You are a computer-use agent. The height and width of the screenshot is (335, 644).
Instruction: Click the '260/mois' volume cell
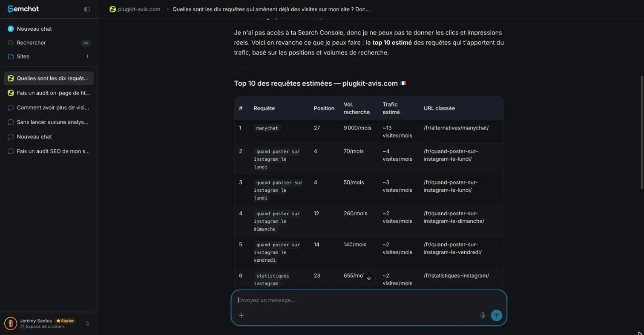(355, 214)
